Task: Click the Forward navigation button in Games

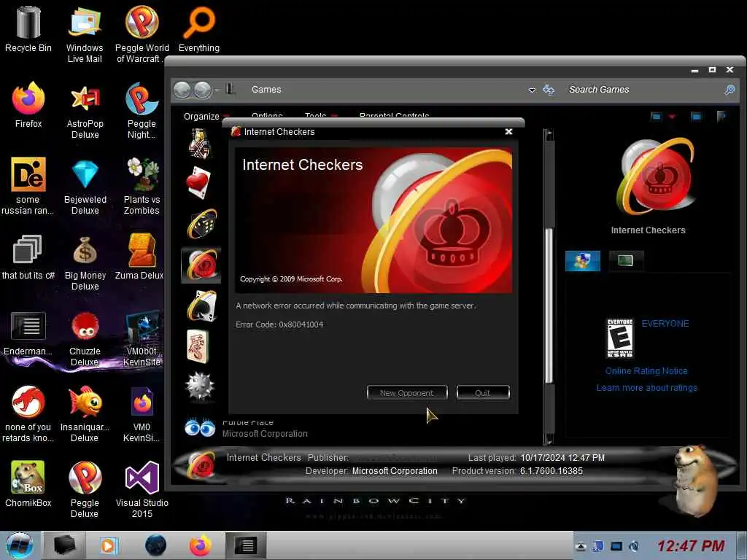Action: [x=203, y=90]
